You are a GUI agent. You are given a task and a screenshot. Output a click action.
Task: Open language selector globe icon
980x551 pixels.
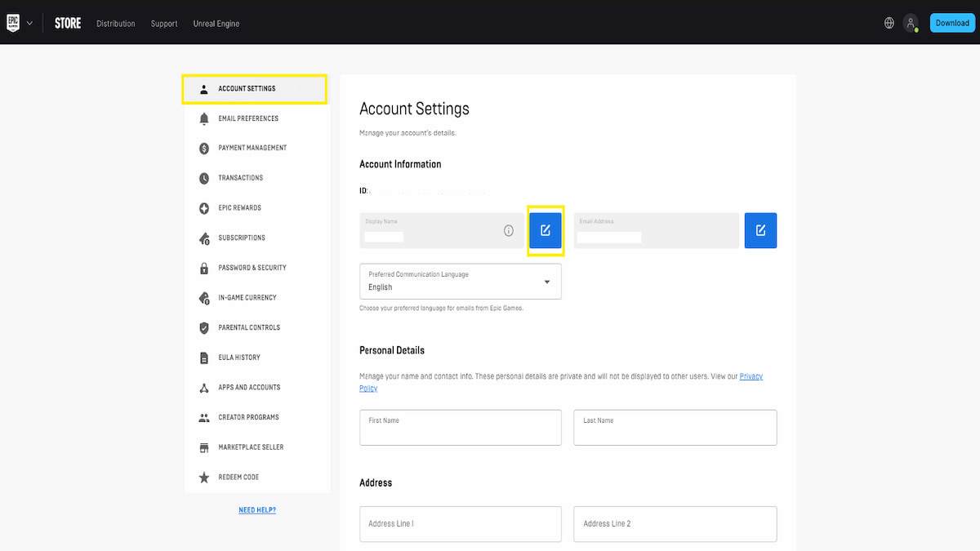pyautogui.click(x=889, y=23)
